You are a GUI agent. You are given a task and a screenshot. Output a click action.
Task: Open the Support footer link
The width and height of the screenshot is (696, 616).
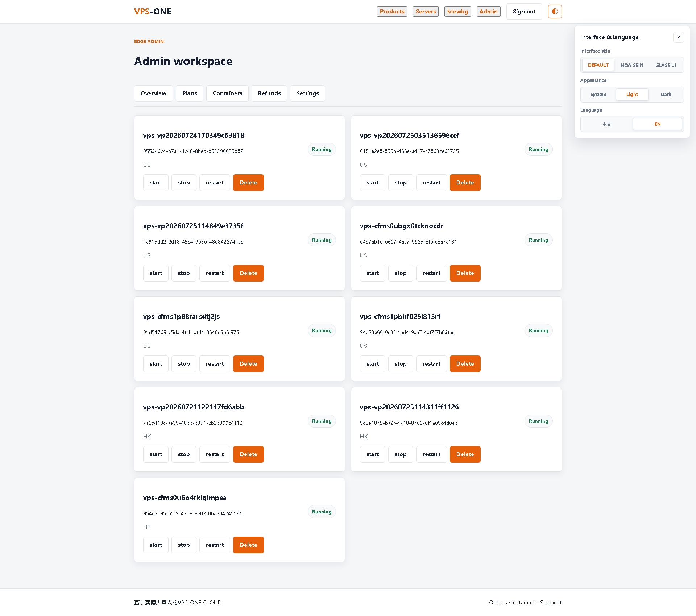(551, 602)
